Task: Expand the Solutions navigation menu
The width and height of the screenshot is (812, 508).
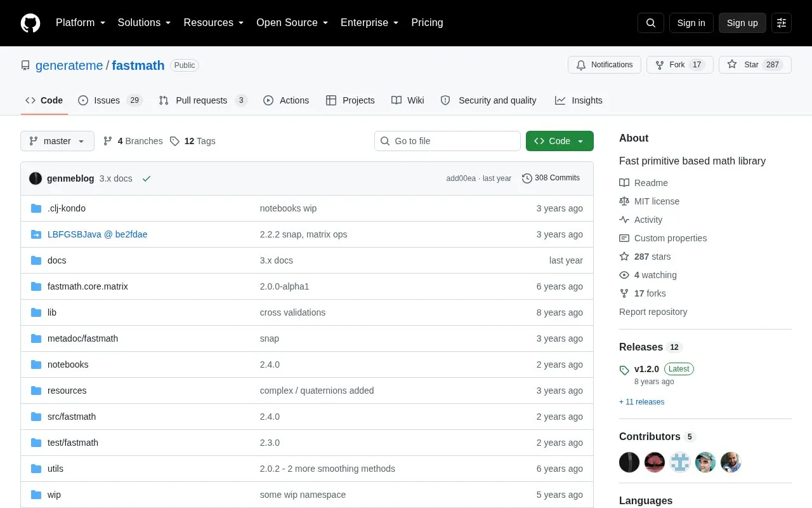Action: 145,23
